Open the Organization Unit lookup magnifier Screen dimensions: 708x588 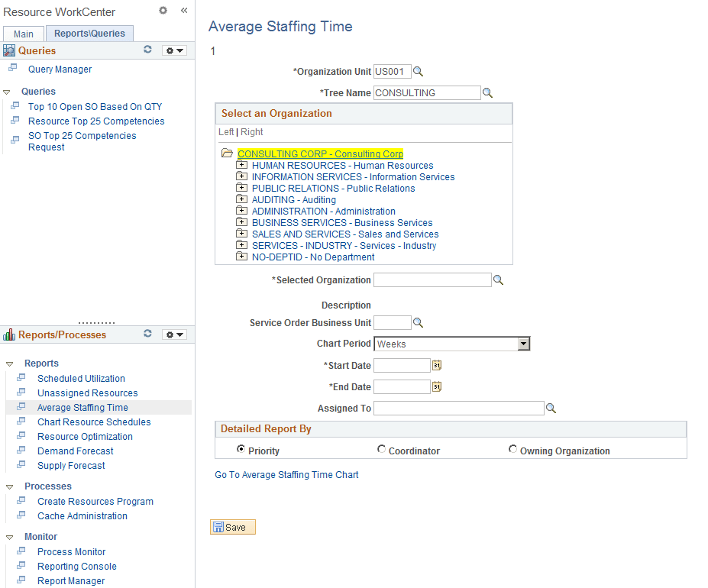pyautogui.click(x=417, y=70)
